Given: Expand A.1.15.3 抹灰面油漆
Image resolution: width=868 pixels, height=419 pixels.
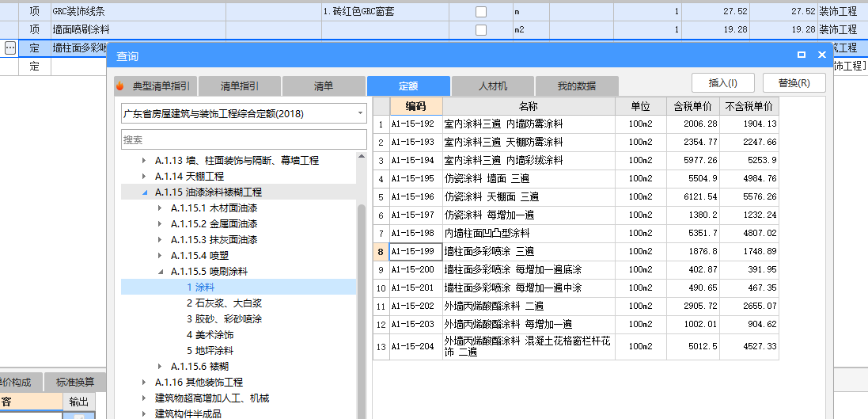Looking at the screenshot, I should 160,240.
